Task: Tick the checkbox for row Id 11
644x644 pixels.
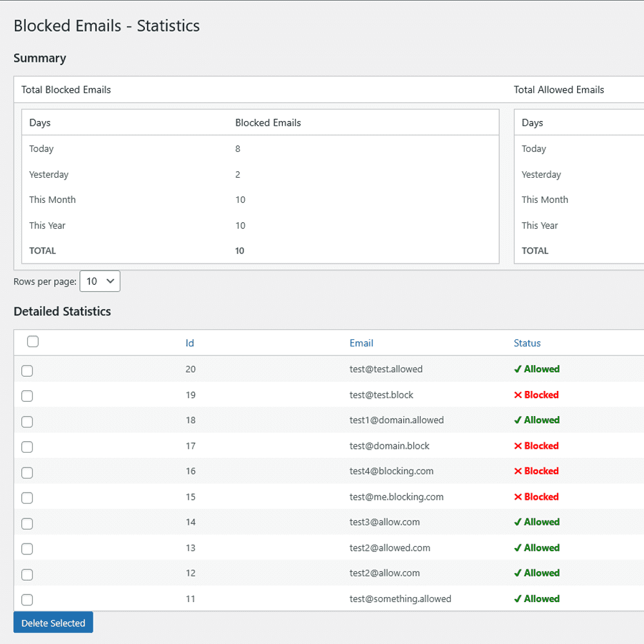Action: (27, 600)
